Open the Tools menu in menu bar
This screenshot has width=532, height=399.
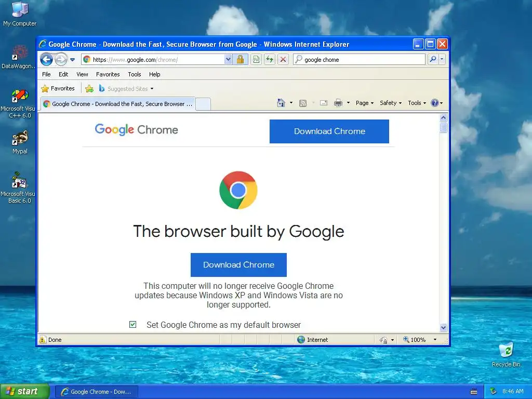click(x=135, y=74)
